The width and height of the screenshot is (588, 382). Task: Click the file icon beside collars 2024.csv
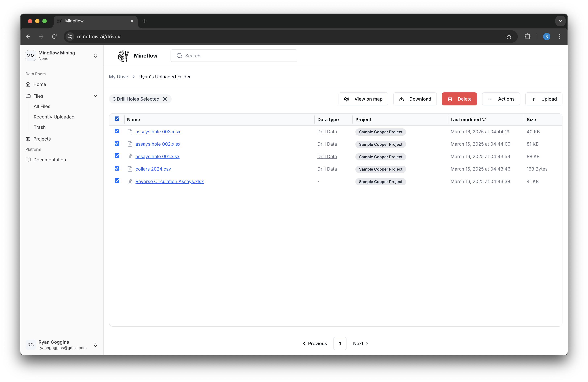click(130, 169)
